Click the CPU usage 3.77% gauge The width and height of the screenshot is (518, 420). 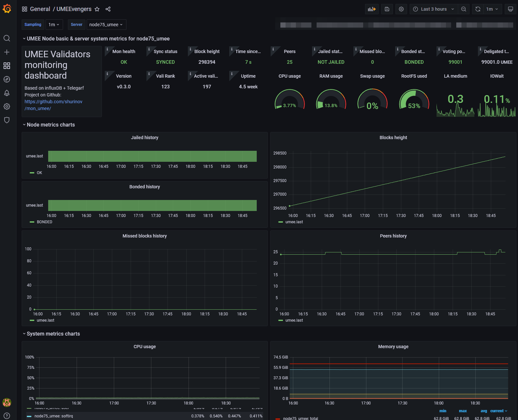tap(290, 99)
